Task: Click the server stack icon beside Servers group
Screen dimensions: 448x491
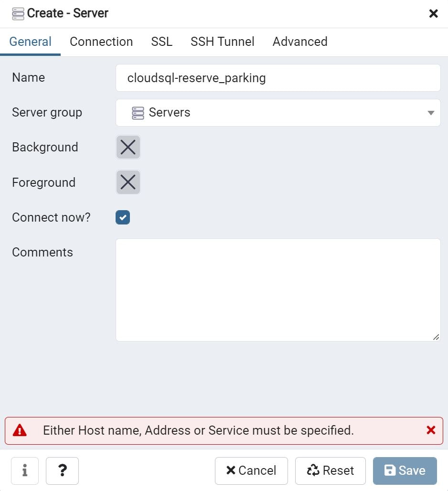Action: tap(138, 113)
